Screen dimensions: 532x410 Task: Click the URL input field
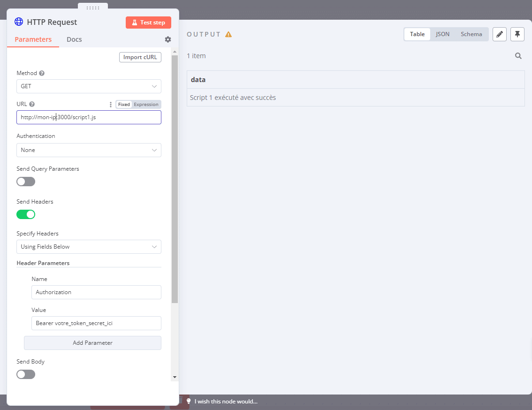point(89,117)
